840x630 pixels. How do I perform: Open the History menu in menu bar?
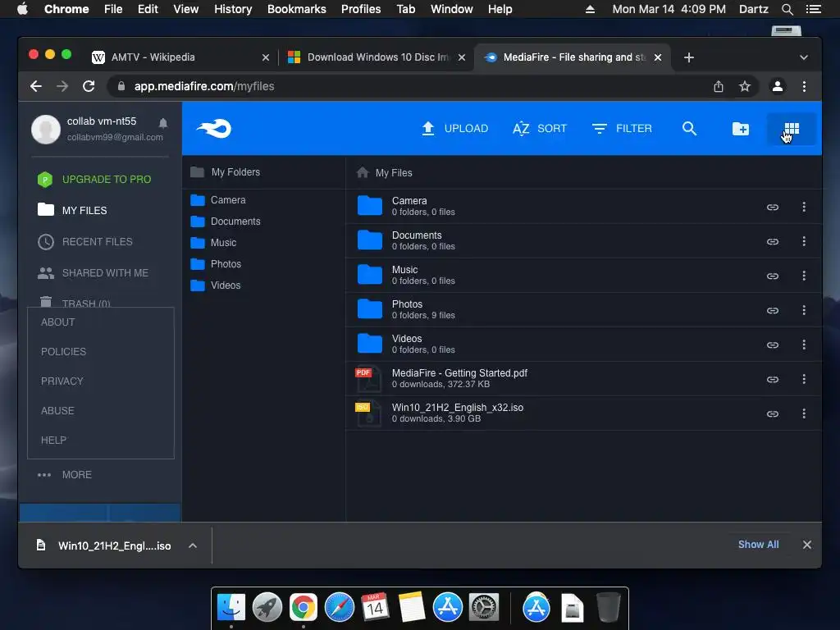[232, 9]
